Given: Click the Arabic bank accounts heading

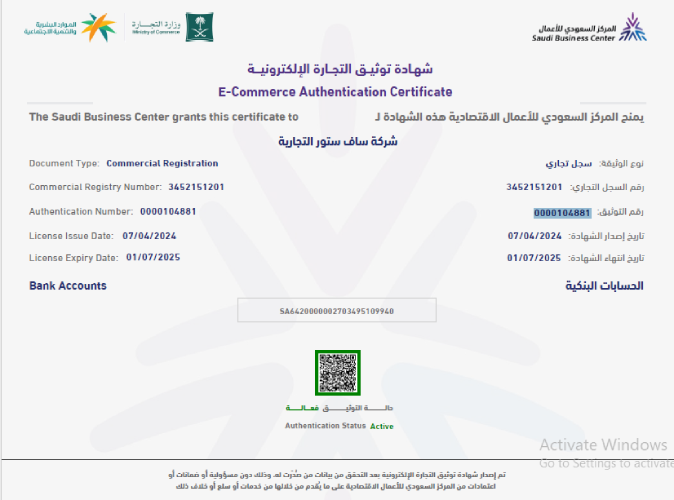Looking at the screenshot, I should pos(604,286).
